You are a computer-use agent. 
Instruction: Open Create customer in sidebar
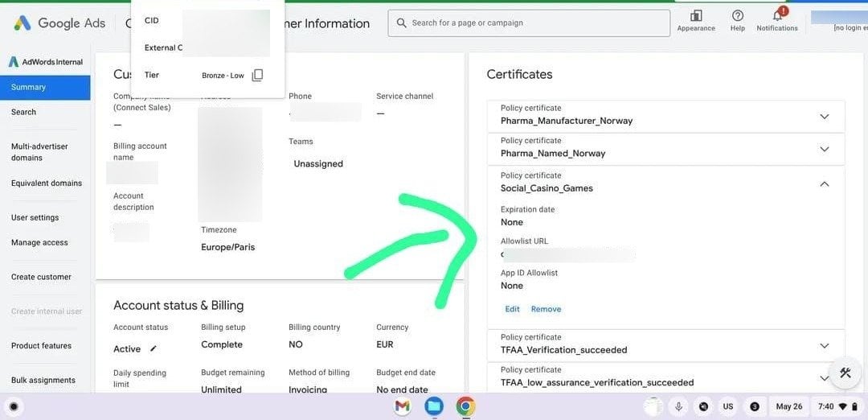[41, 277]
